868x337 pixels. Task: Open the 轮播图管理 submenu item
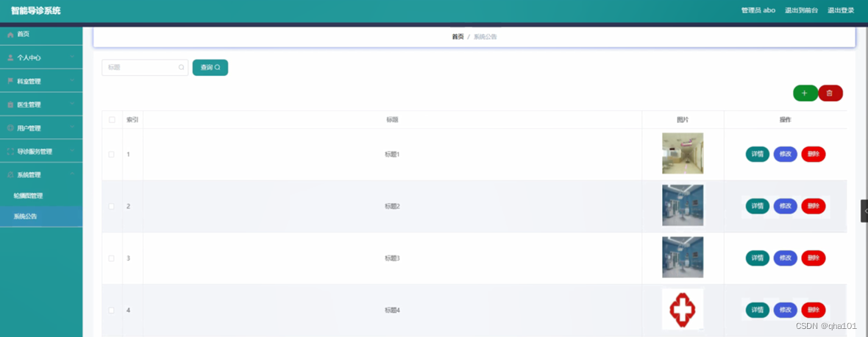coord(41,196)
